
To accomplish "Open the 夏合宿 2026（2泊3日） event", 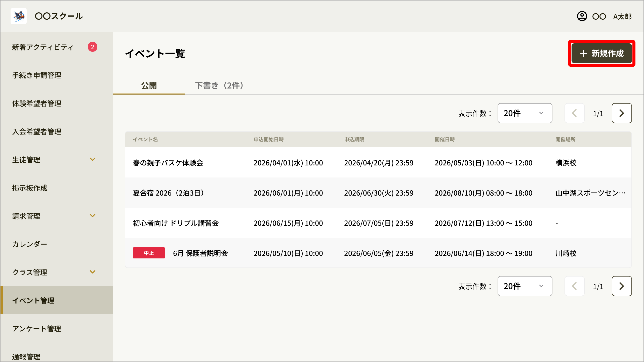I will (168, 193).
